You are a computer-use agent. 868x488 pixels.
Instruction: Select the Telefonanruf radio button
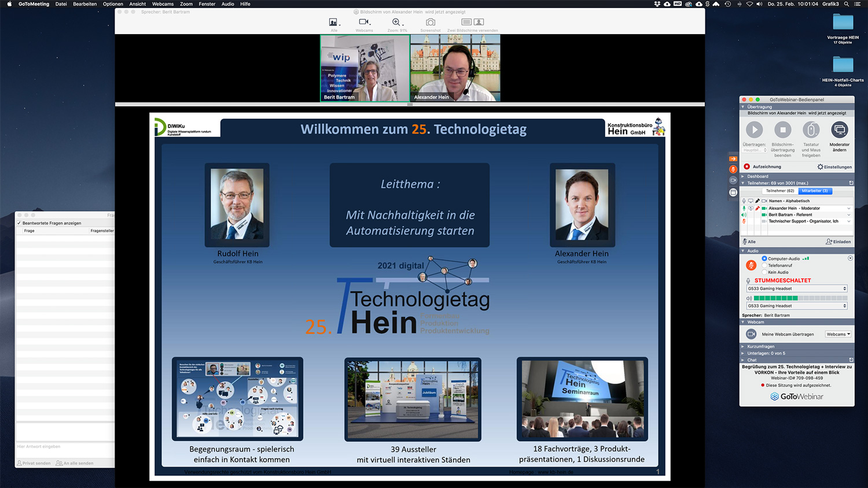[764, 265]
